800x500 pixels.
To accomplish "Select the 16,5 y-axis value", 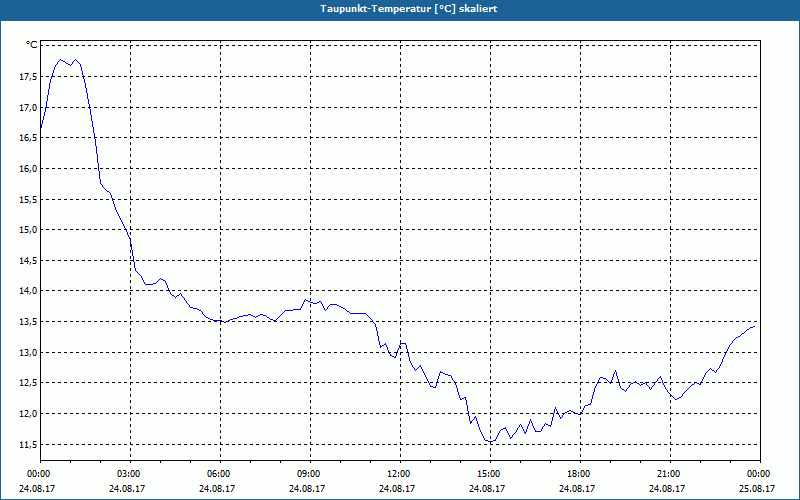I will [x=28, y=138].
